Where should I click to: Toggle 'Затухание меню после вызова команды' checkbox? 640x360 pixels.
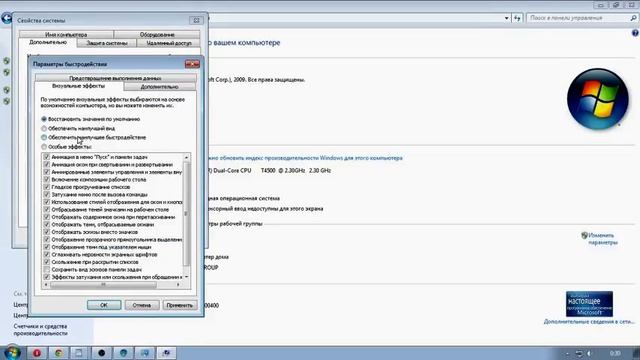point(47,195)
